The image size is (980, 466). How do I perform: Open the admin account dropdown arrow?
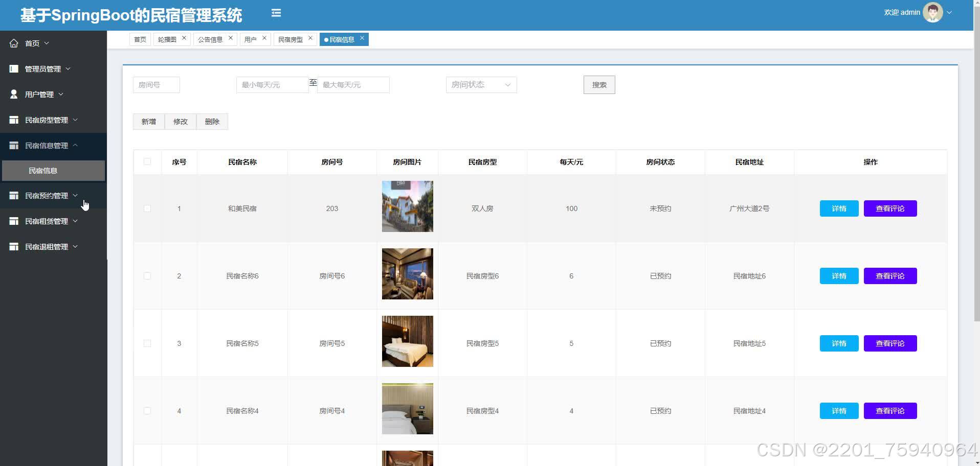[949, 13]
